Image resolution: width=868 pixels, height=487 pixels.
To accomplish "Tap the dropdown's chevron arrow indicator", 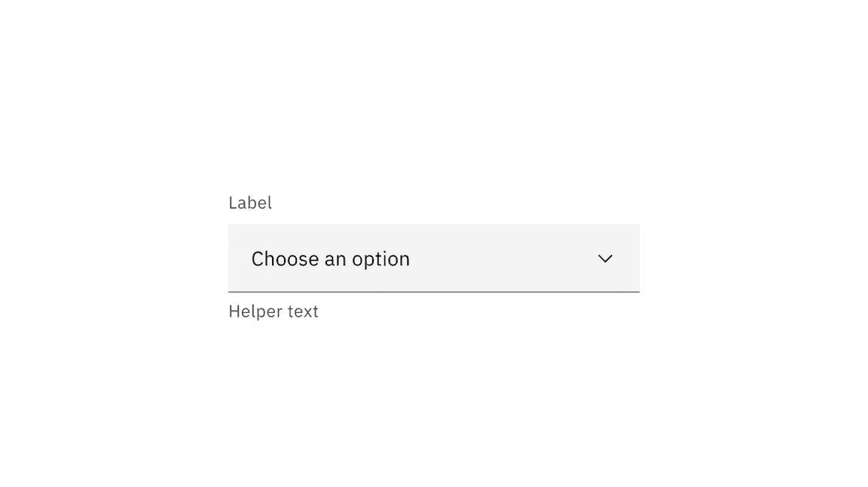I will pyautogui.click(x=605, y=259).
